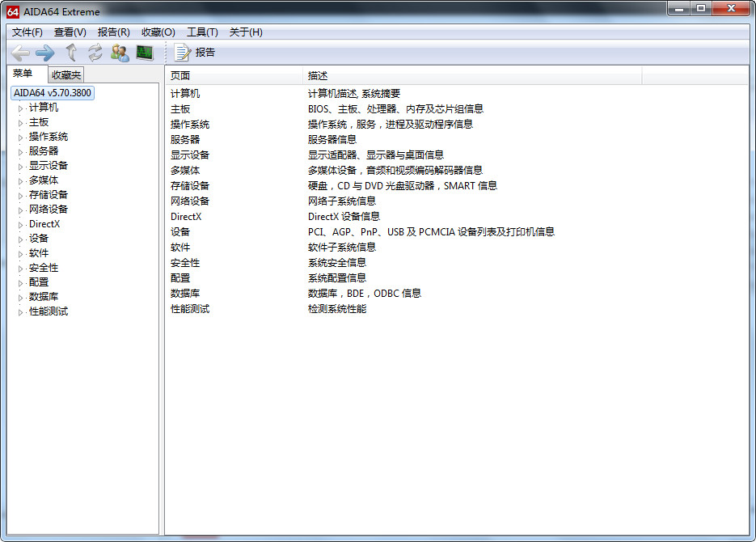Select 存储设备 in the left tree
The height and width of the screenshot is (542, 756).
coord(49,194)
